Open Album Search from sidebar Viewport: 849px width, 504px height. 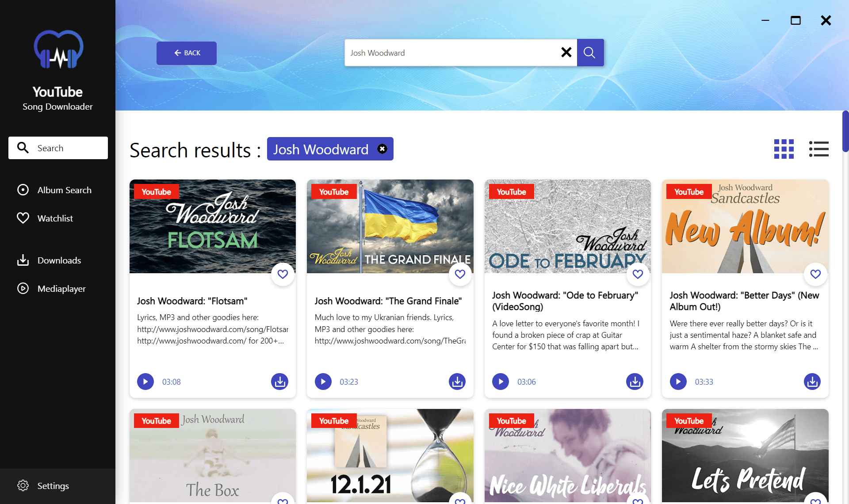pyautogui.click(x=54, y=190)
